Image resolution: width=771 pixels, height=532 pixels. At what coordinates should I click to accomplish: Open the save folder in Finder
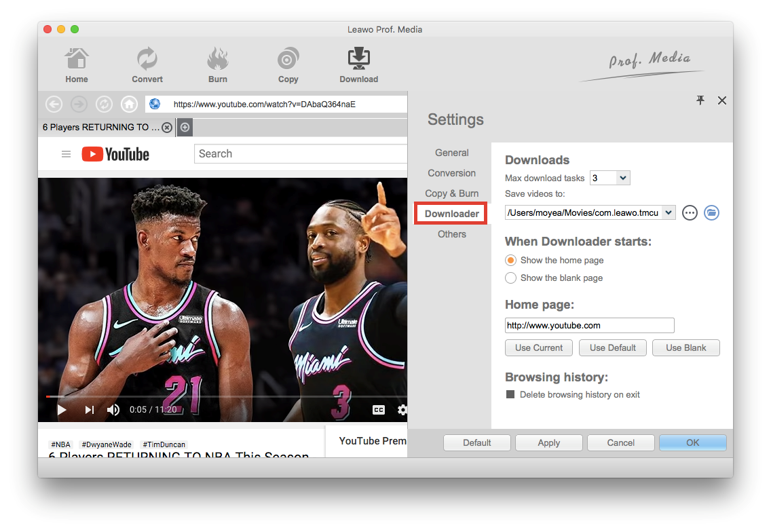coord(711,213)
